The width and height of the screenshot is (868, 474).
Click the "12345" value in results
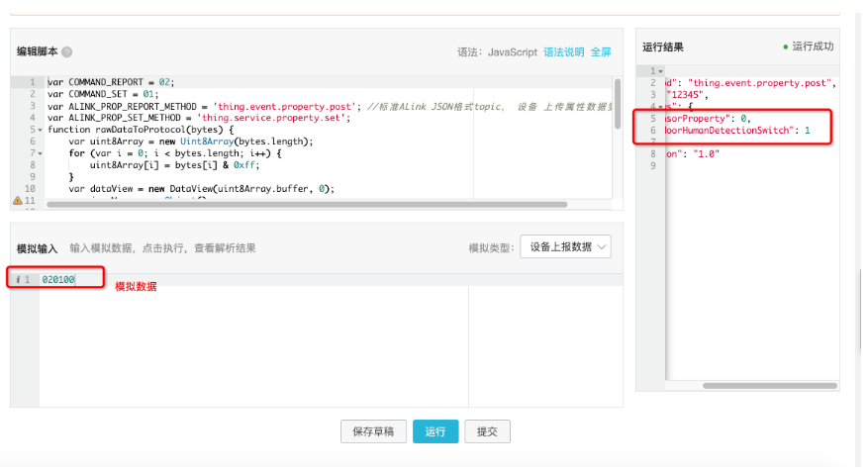(687, 95)
